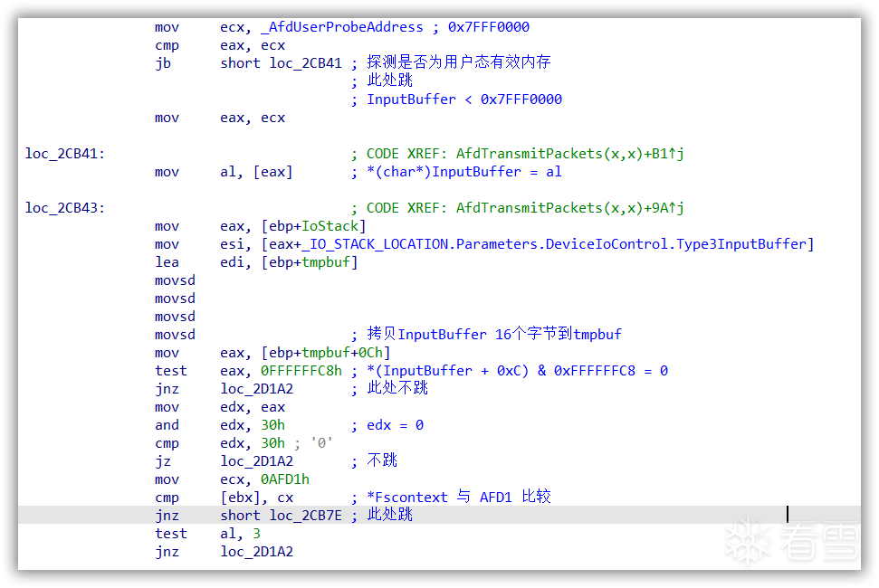The image size is (879, 588).
Task: Click 'cmp [ebx], cx' instruction
Action: pos(224,498)
